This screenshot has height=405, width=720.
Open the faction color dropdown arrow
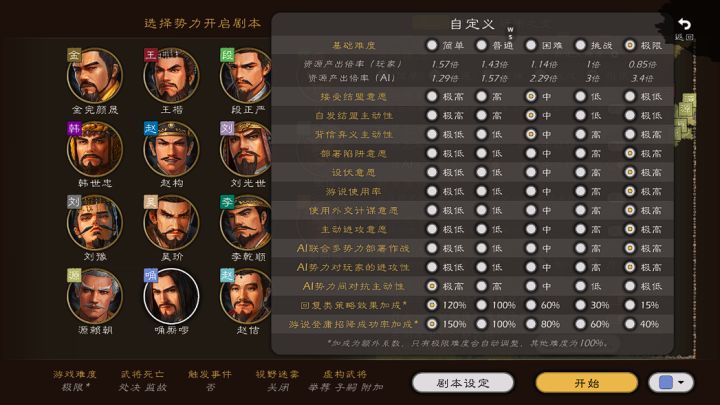pos(681,382)
